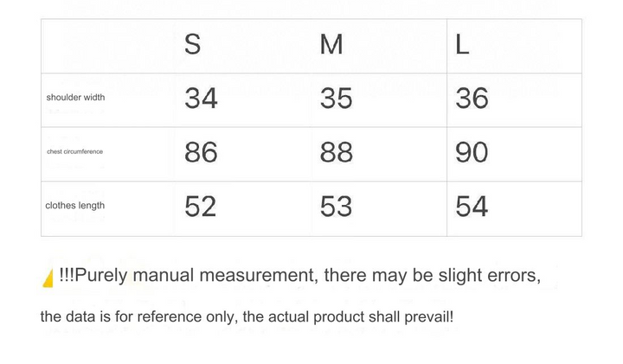Viewport: 623px width, 364px height.
Task: Click the shoulder width row label
Action: pos(75,98)
